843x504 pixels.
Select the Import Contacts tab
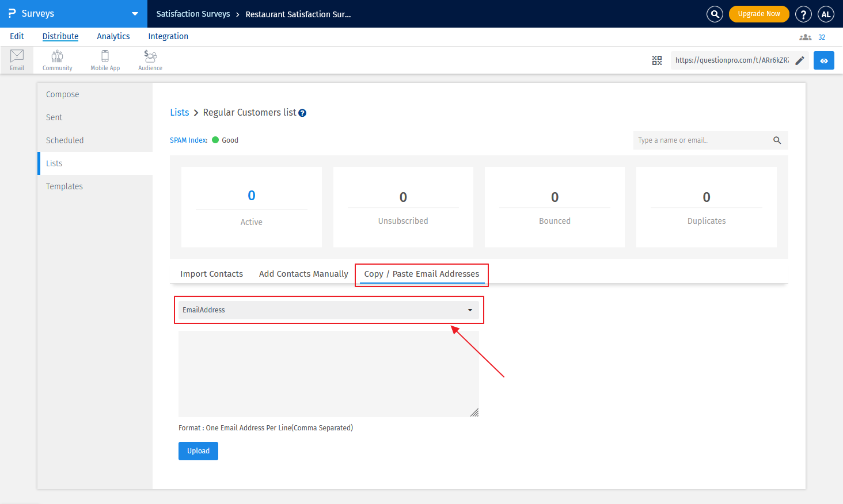click(x=211, y=274)
